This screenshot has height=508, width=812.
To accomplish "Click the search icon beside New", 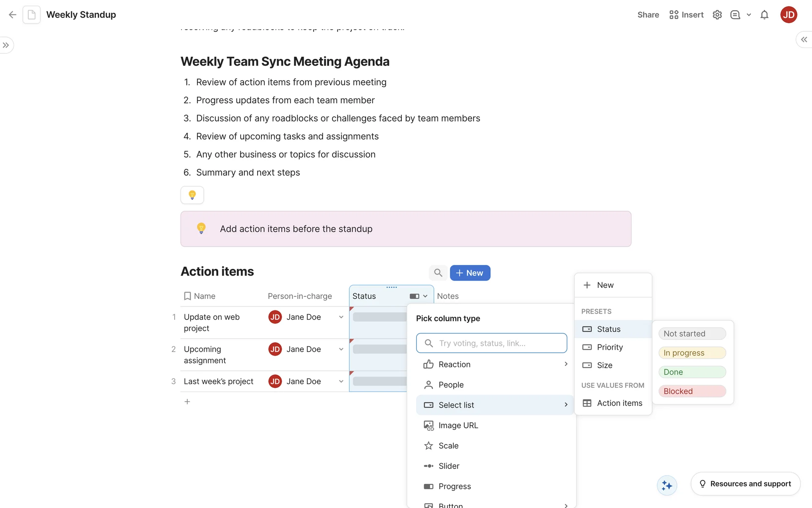I will (x=438, y=273).
